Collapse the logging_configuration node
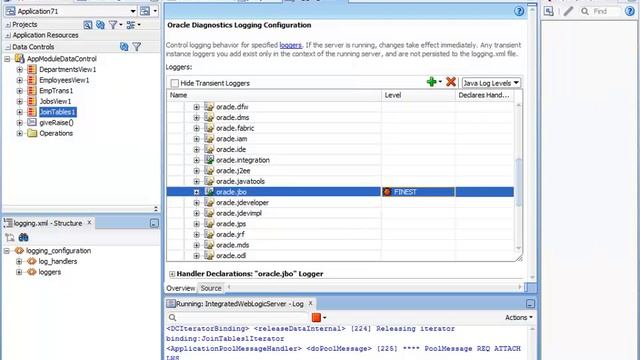 (7, 251)
